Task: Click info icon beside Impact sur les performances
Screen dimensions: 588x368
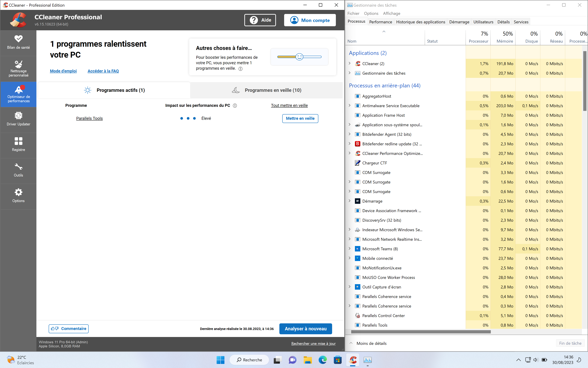Action: coord(235,106)
